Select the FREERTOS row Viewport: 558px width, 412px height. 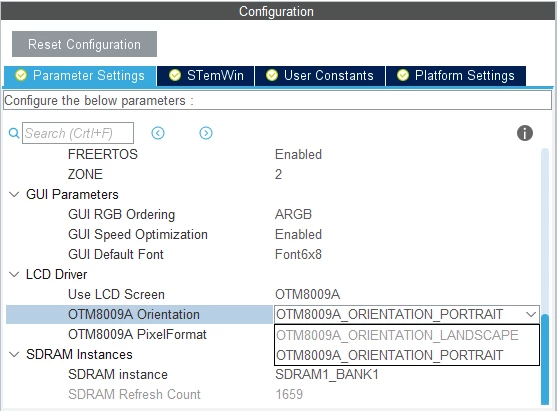coord(103,154)
